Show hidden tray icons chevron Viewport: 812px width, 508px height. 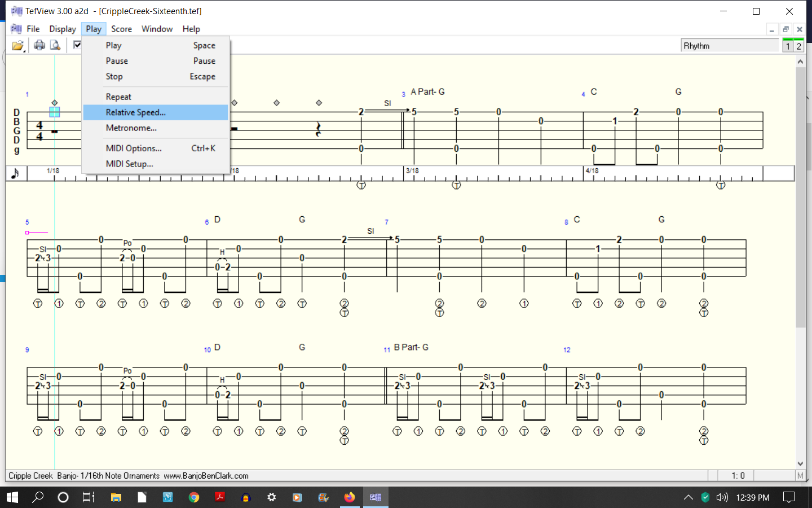coord(688,497)
